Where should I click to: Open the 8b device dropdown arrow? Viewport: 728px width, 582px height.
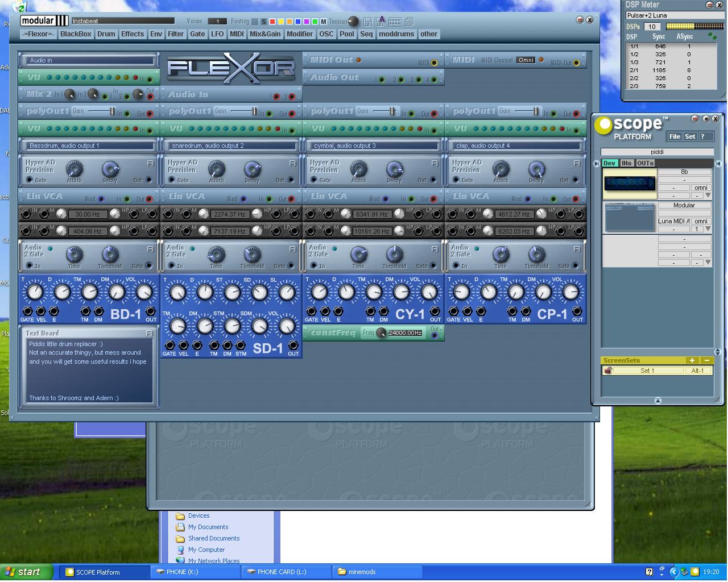(708, 196)
